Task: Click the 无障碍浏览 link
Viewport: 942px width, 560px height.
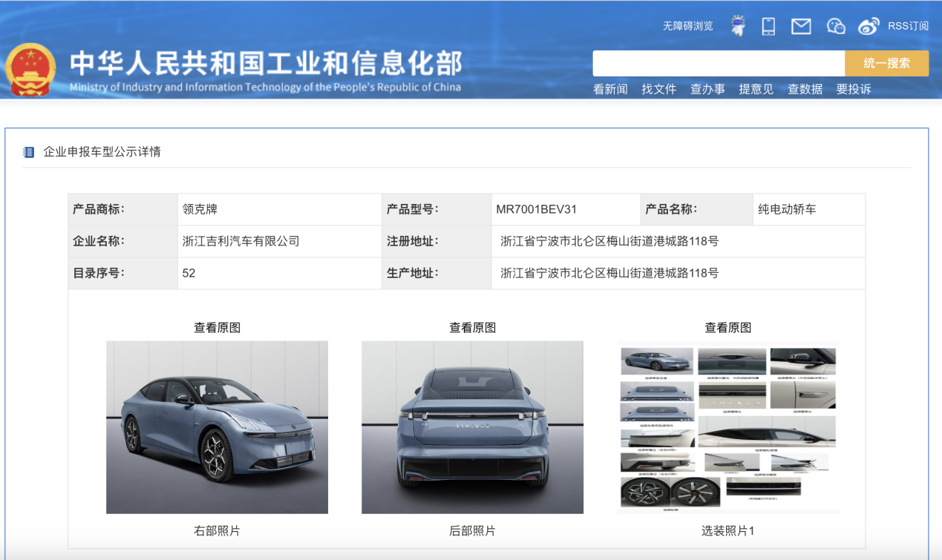Action: [x=687, y=26]
